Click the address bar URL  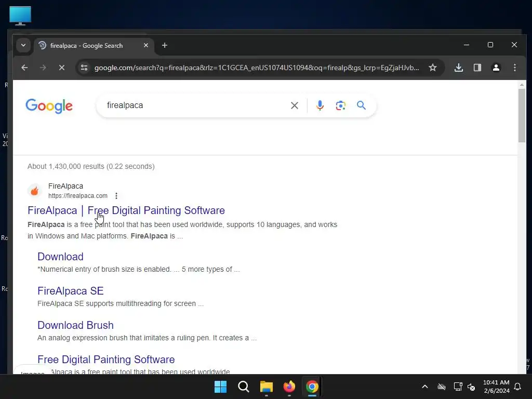pos(257,68)
